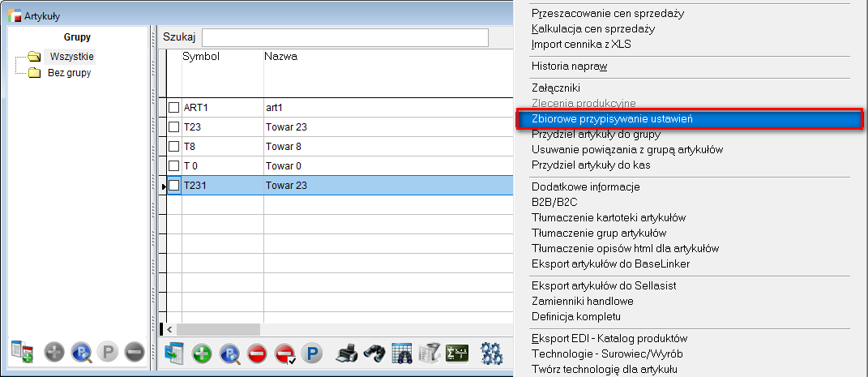Screen dimensions: 868x377
Task: Select the Bez grupy tree node
Action: click(69, 73)
